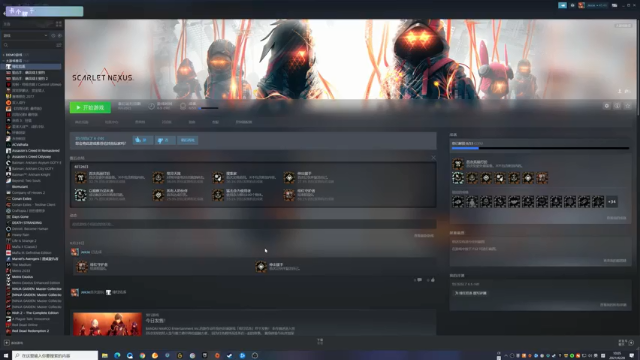Select Batman: Arkham Knight in library
The width and height of the screenshot is (640, 360).
(31, 175)
